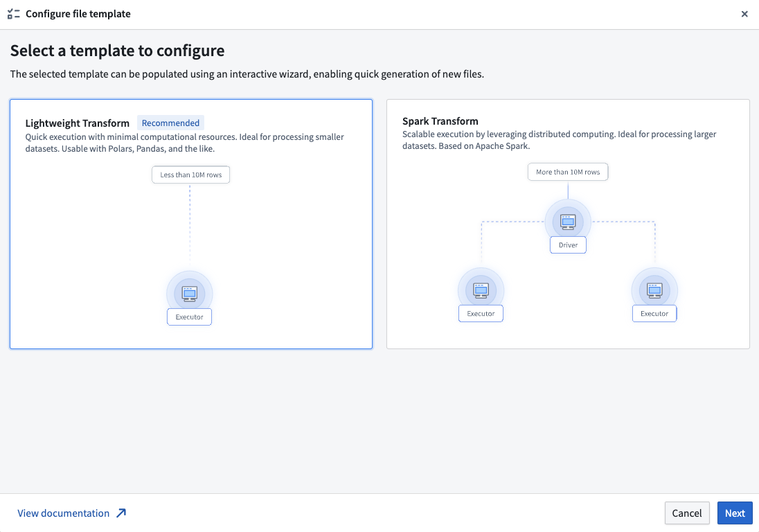Click the right Executor computer icon in Spark Transform
The image size is (759, 532).
pyautogui.click(x=654, y=290)
